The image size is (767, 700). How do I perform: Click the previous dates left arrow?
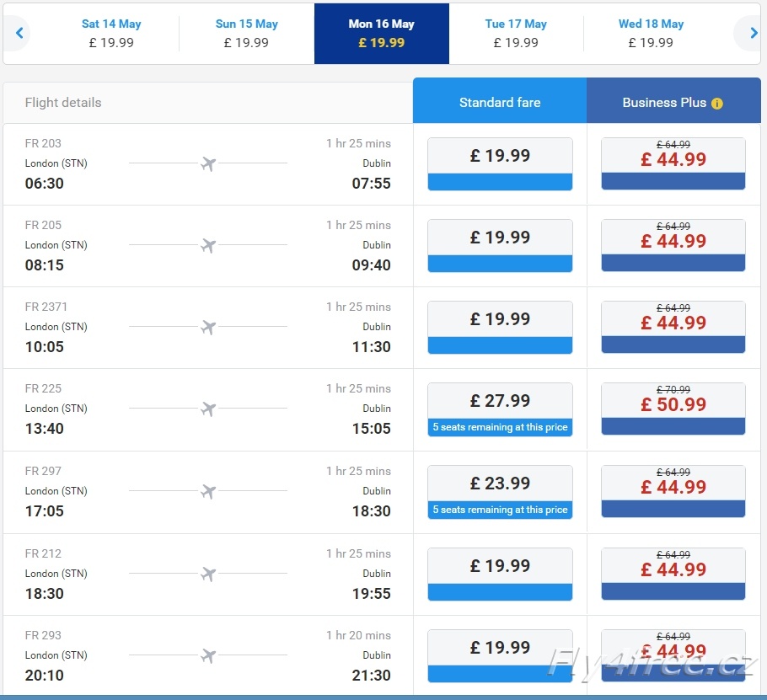[x=19, y=33]
